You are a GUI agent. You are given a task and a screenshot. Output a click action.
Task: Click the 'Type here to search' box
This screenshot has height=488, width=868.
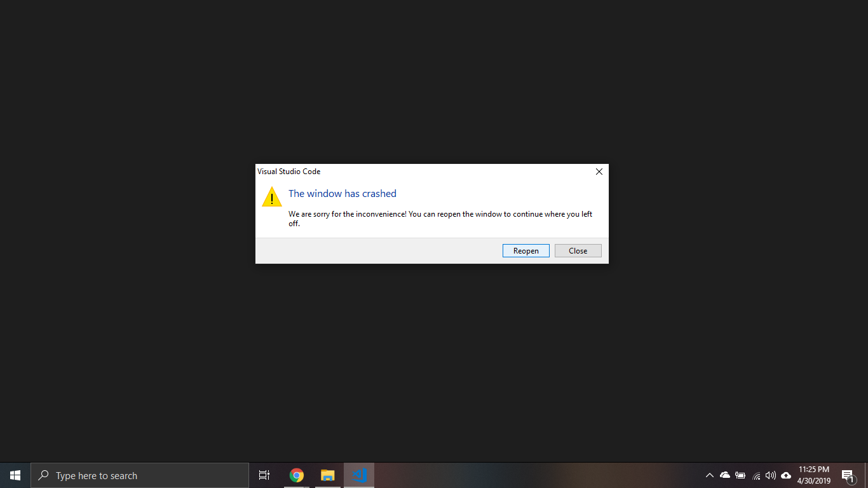coord(140,475)
